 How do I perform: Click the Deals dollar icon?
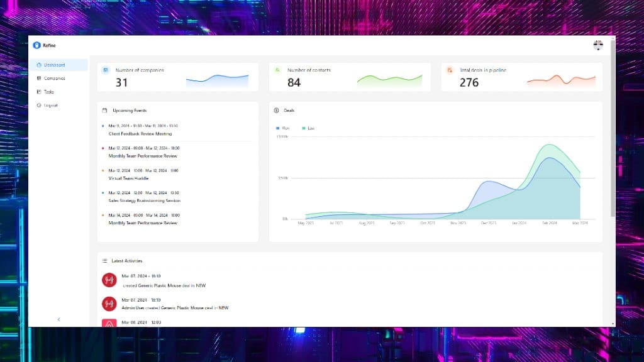pyautogui.click(x=277, y=111)
